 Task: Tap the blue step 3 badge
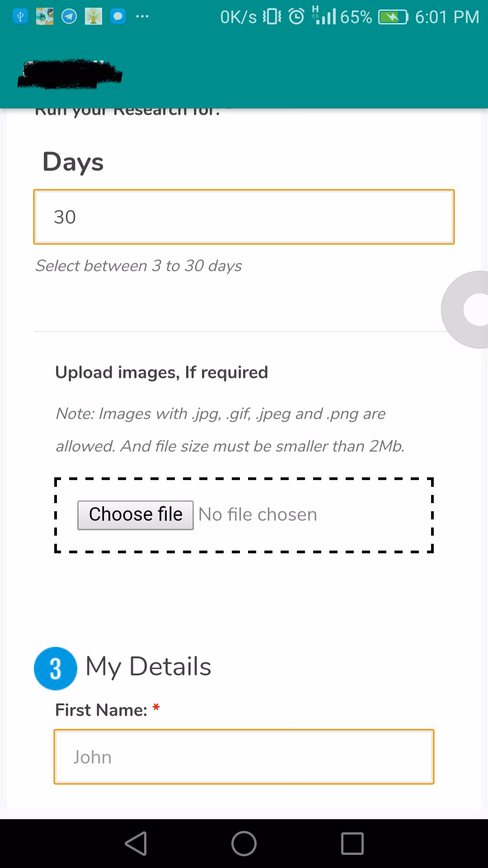point(56,668)
